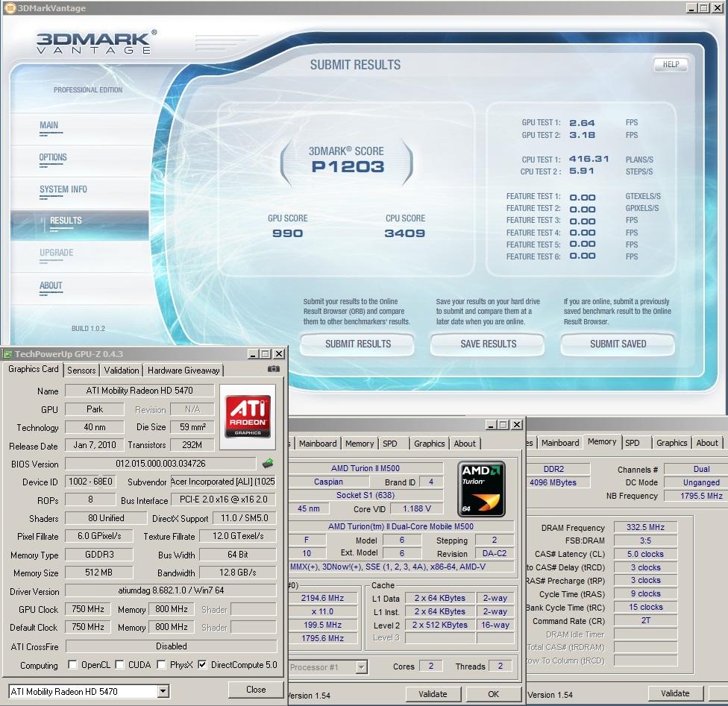The width and height of the screenshot is (728, 706).
Task: Click the CAS# Latency 5.0 clocks value
Action: (x=645, y=554)
